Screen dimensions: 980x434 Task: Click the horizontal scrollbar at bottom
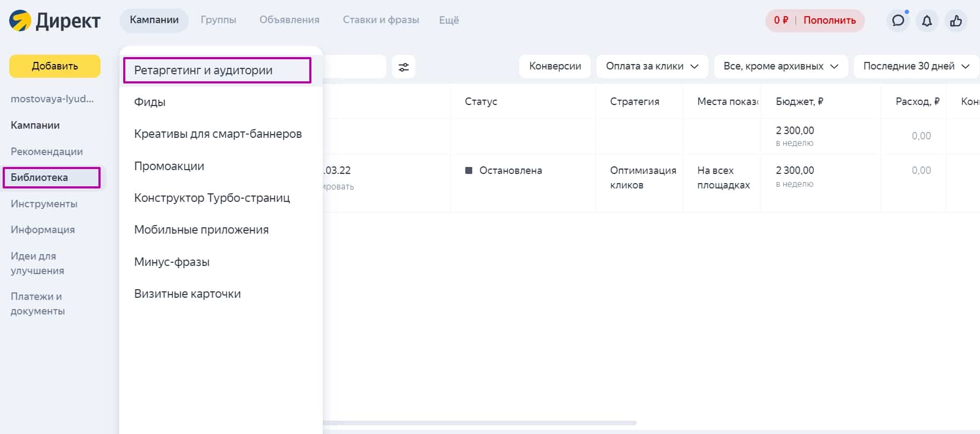(x=480, y=423)
